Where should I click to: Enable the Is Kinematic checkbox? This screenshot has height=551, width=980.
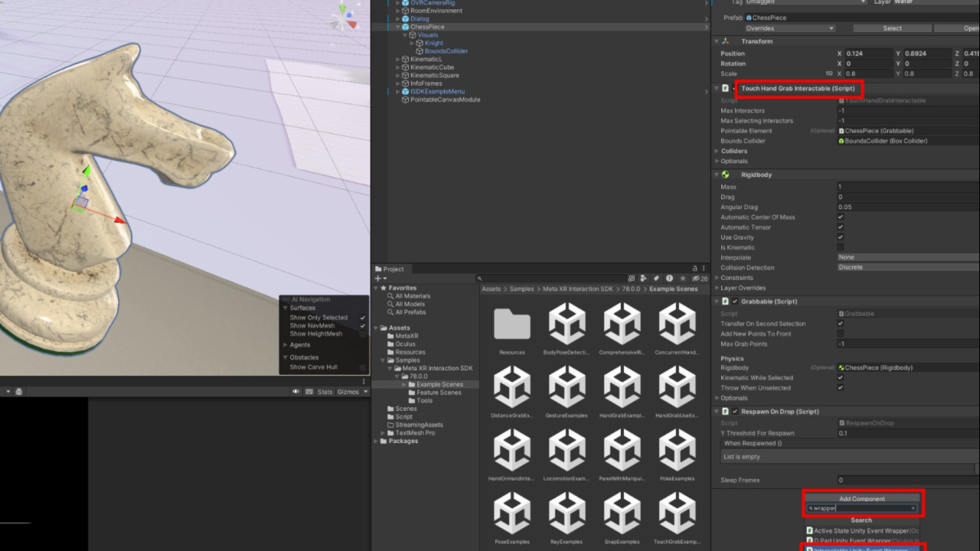click(841, 247)
